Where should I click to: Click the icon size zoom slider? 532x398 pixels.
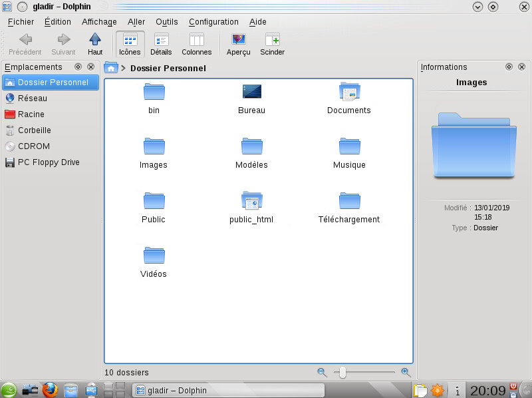coord(342,373)
